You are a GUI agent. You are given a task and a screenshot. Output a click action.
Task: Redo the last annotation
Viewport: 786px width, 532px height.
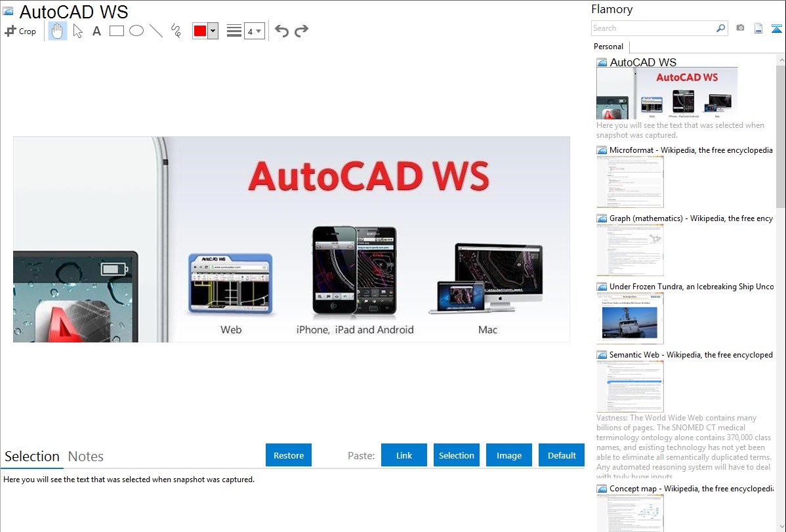[301, 31]
